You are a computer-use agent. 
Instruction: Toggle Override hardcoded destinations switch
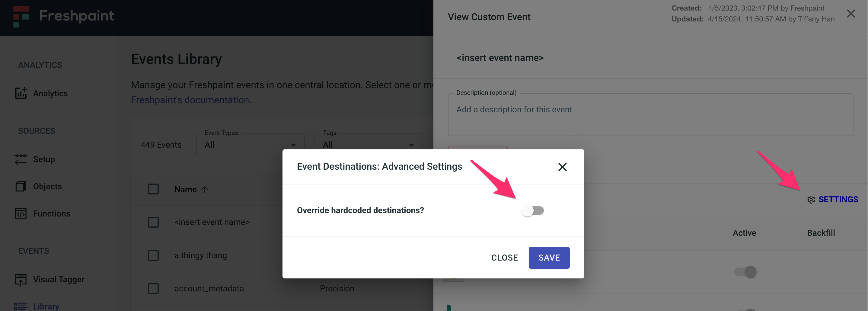[532, 210]
